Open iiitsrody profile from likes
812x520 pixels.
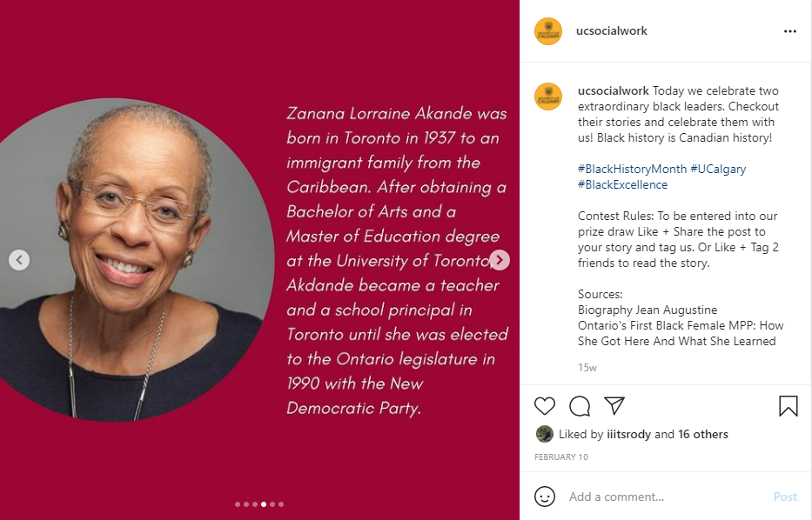tap(628, 434)
